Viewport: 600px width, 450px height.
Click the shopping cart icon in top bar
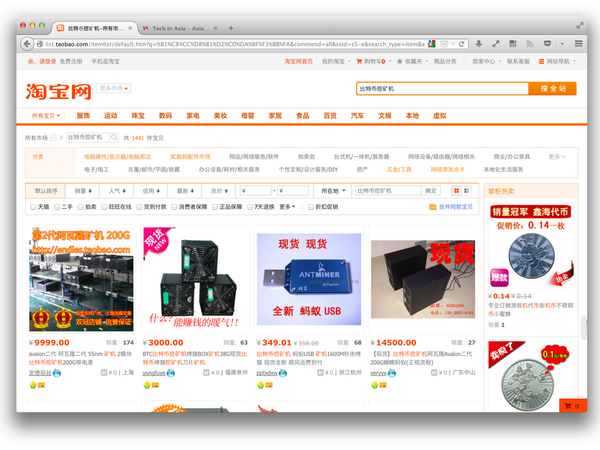359,61
